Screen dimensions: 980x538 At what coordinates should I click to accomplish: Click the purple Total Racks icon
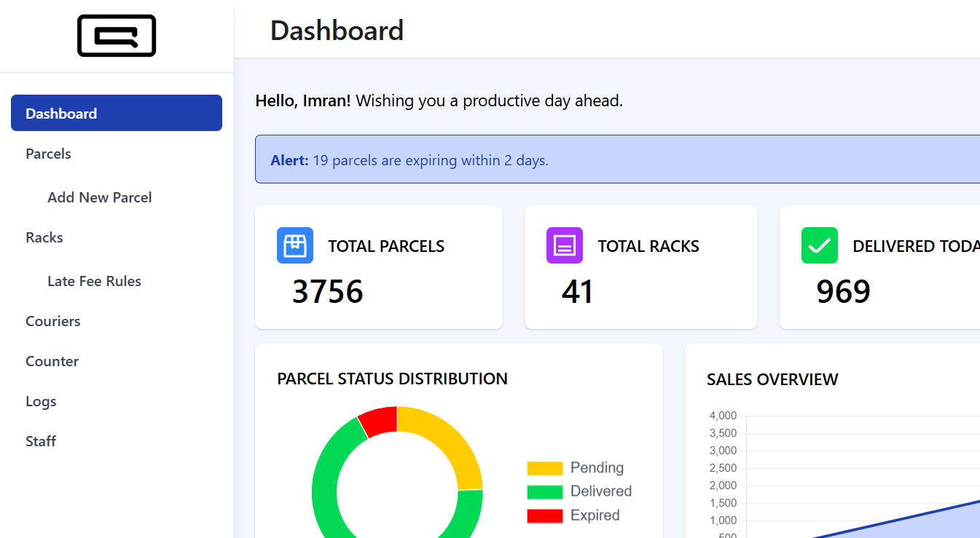[565, 245]
